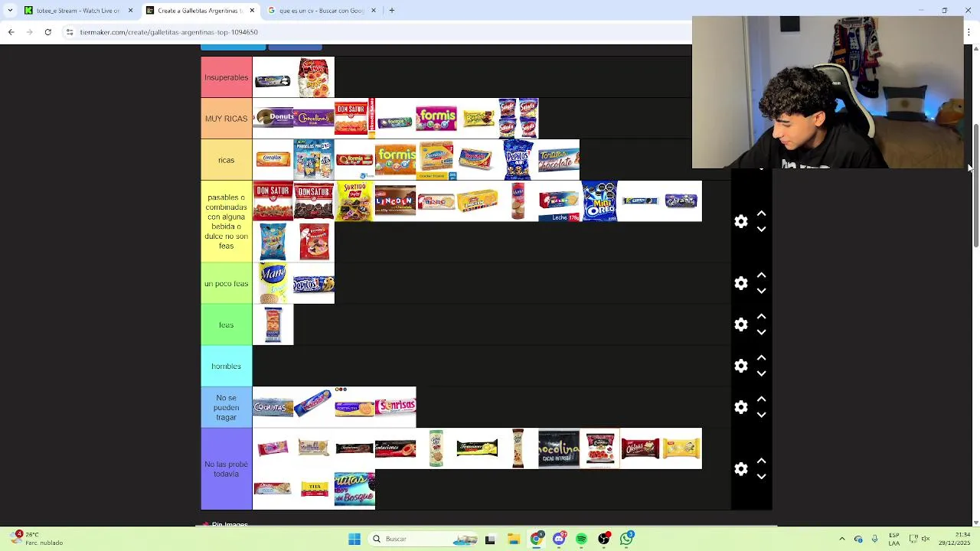Open settings gear for the pasables tier row
Image resolution: width=980 pixels, height=551 pixels.
[740, 221]
